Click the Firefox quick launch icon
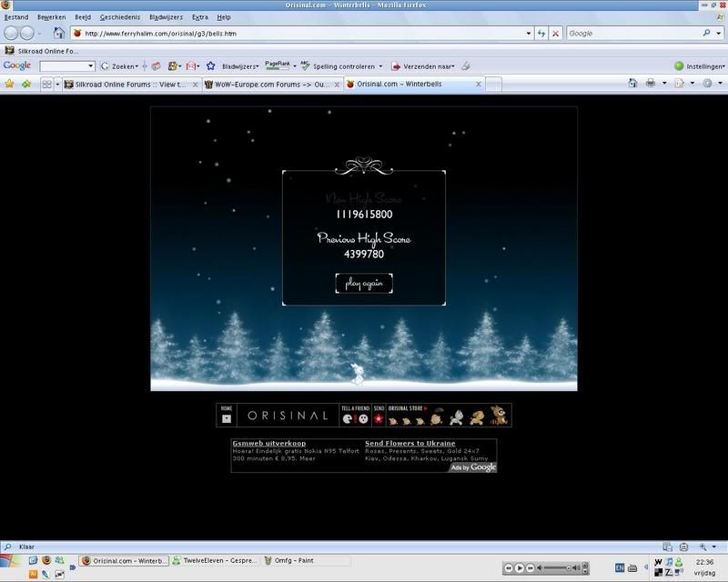 [x=46, y=560]
